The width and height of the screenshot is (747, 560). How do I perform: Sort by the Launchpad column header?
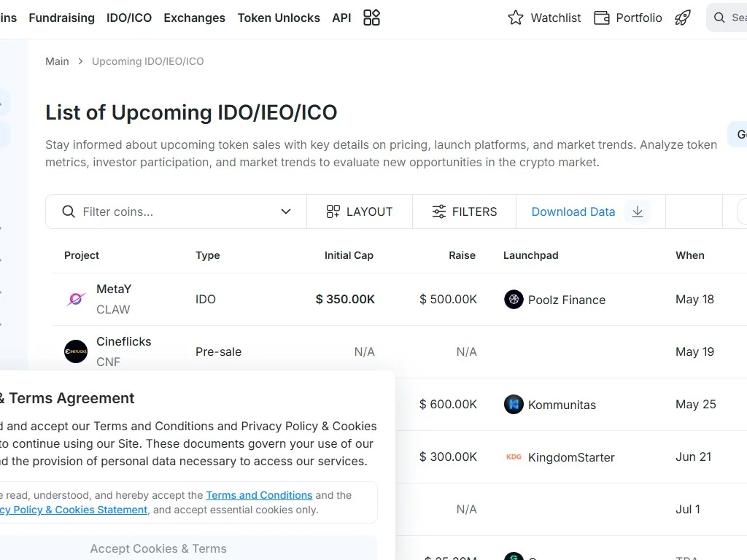(x=531, y=255)
